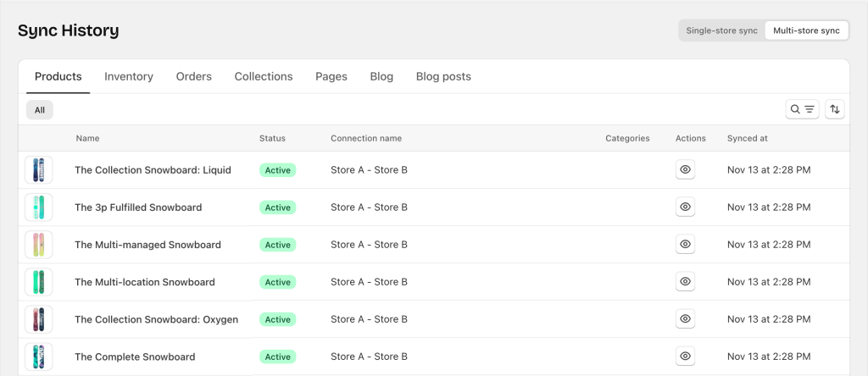The height and width of the screenshot is (376, 868).
Task: Click thumbnail of The Collection Snowboard: Liquid
Action: [39, 170]
